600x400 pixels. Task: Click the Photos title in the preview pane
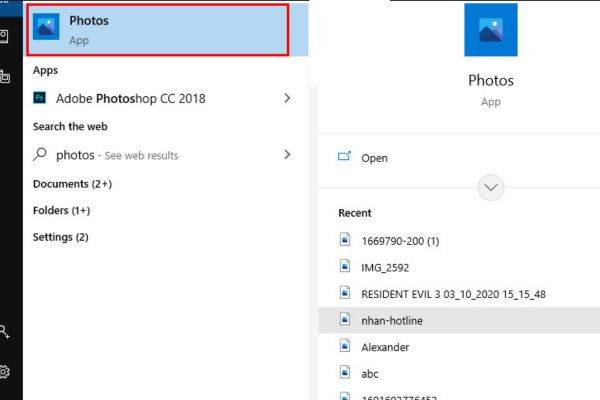point(491,80)
